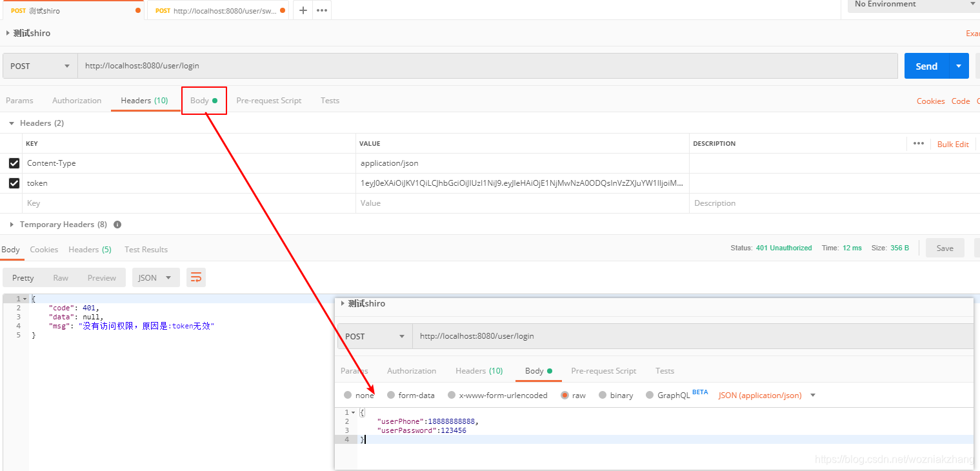980x471 pixels.
Task: Uncheck the Content-Type header checkbox
Action: [x=14, y=163]
